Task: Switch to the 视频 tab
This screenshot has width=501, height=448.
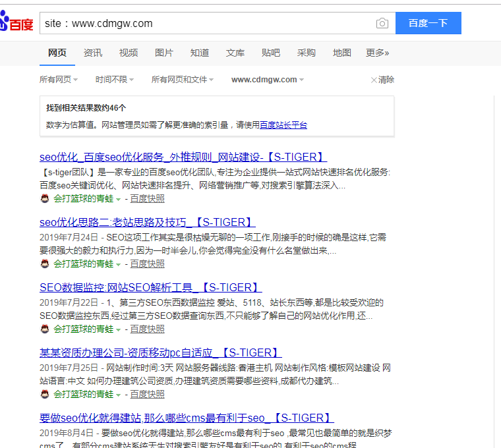Action: point(129,53)
